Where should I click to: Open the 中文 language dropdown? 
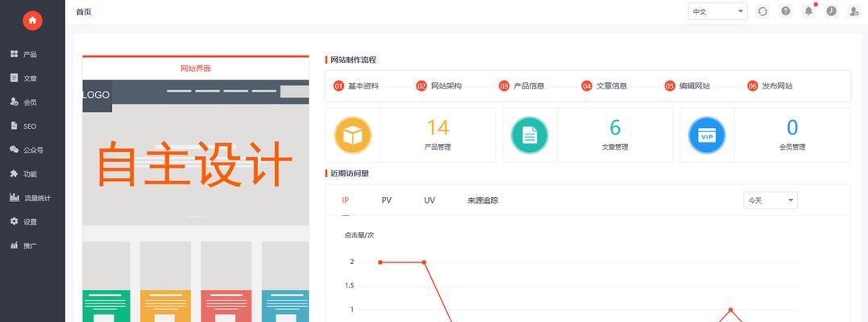[717, 11]
